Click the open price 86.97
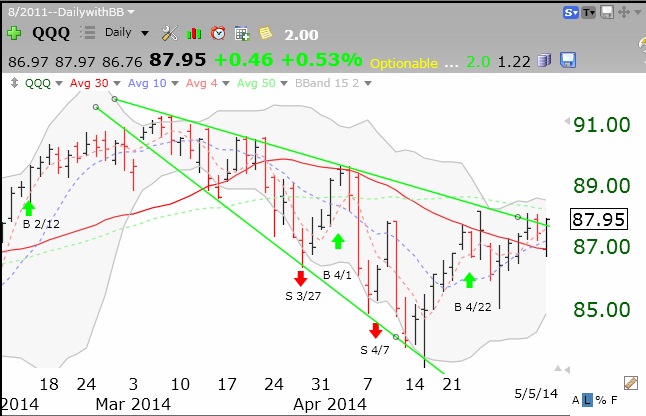The height and width of the screenshot is (416, 646). (x=28, y=62)
